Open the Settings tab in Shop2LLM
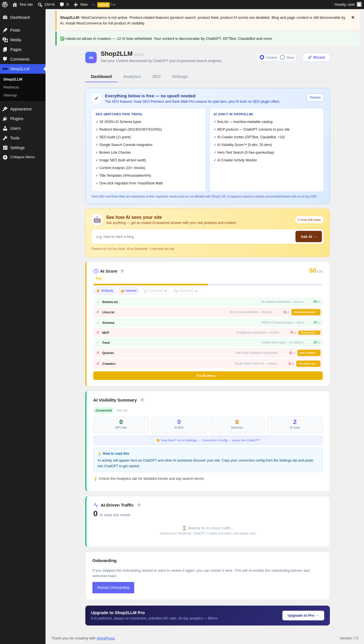This screenshot has width=364, height=644. click(x=180, y=77)
